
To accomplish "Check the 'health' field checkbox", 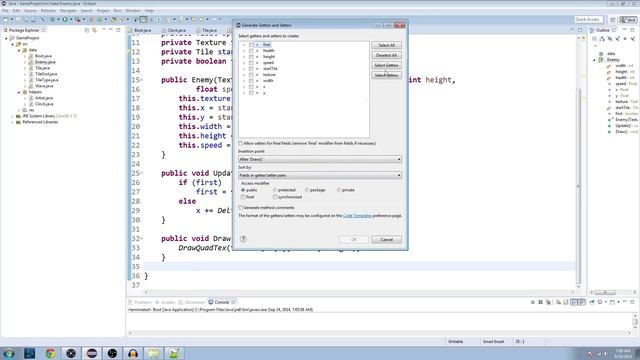I will 251,51.
